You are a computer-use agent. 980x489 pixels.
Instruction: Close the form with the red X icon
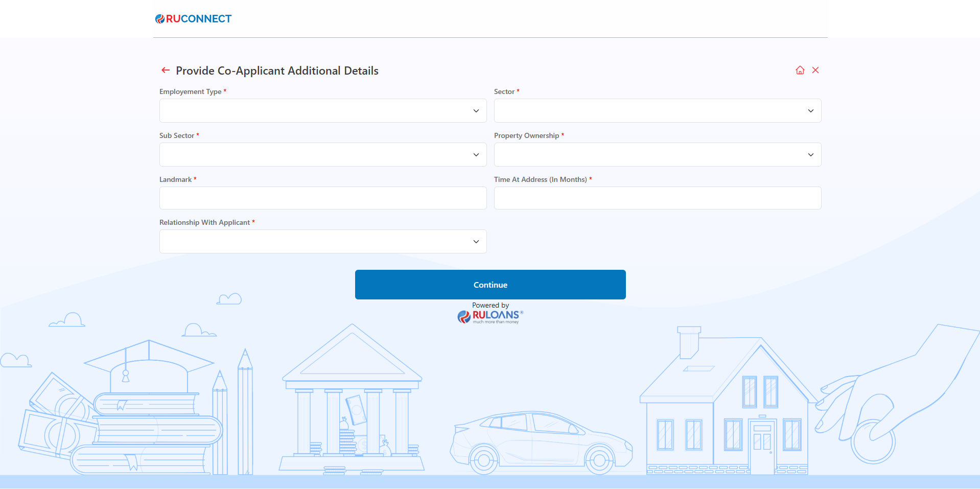click(815, 70)
